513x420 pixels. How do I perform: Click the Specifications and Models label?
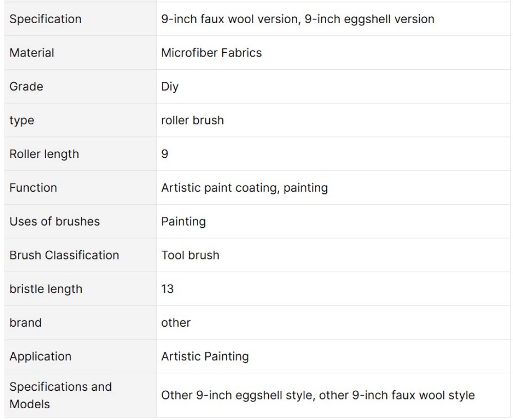tap(61, 395)
